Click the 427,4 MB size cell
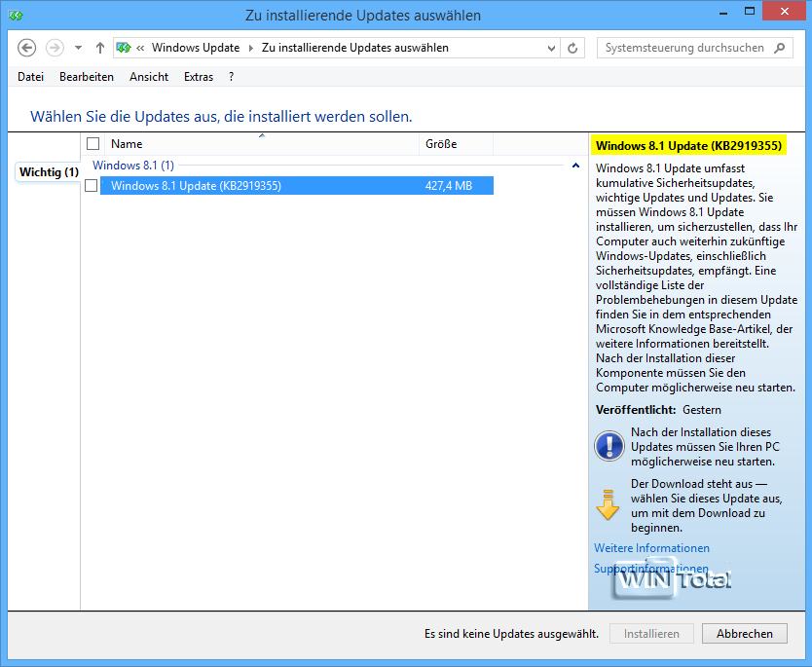This screenshot has height=667, width=812. pyautogui.click(x=449, y=186)
